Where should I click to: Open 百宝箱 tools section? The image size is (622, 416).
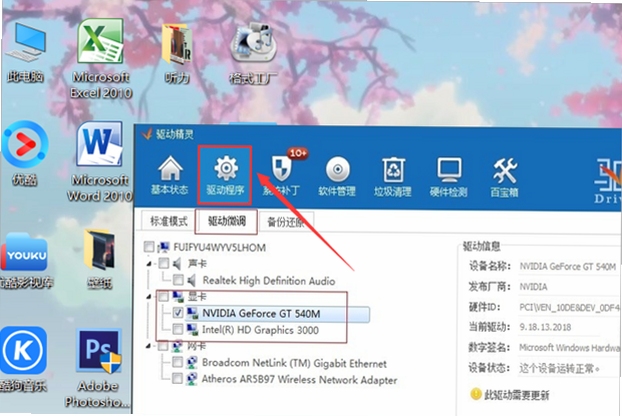click(x=504, y=175)
